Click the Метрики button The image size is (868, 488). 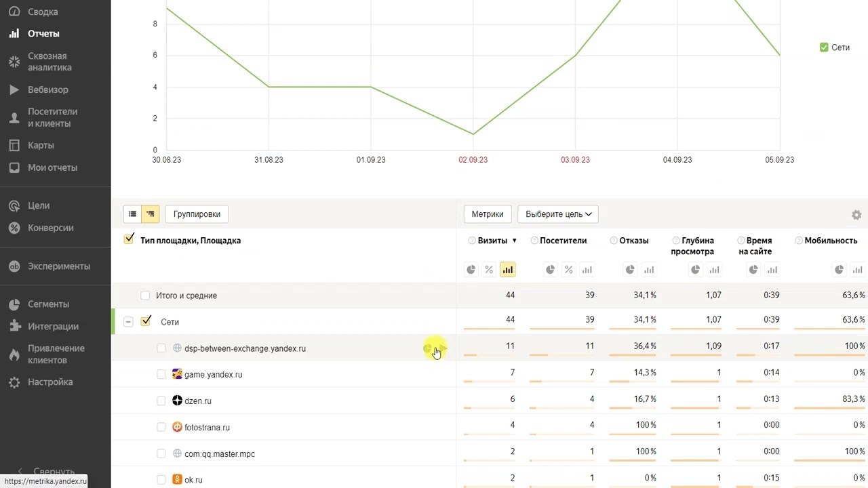487,214
